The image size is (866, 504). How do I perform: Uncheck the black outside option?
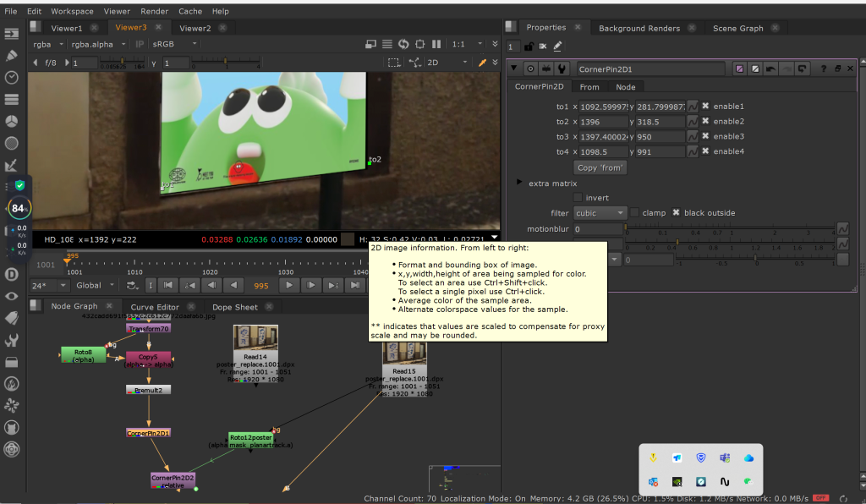click(x=676, y=212)
